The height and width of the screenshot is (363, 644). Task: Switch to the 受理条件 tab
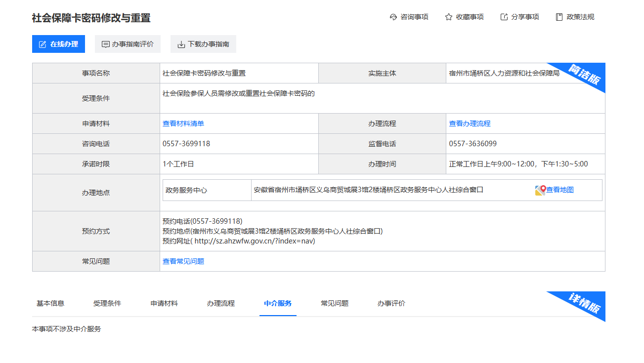(x=107, y=303)
